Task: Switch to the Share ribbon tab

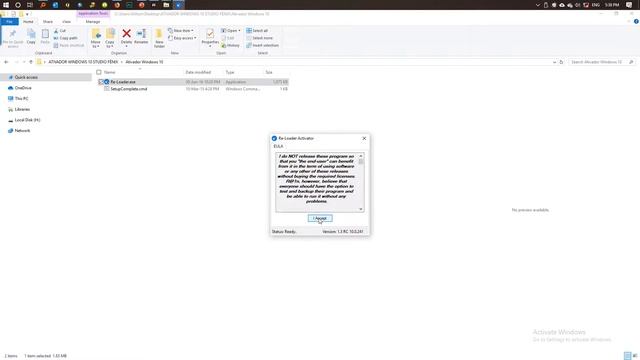Action: click(48, 22)
